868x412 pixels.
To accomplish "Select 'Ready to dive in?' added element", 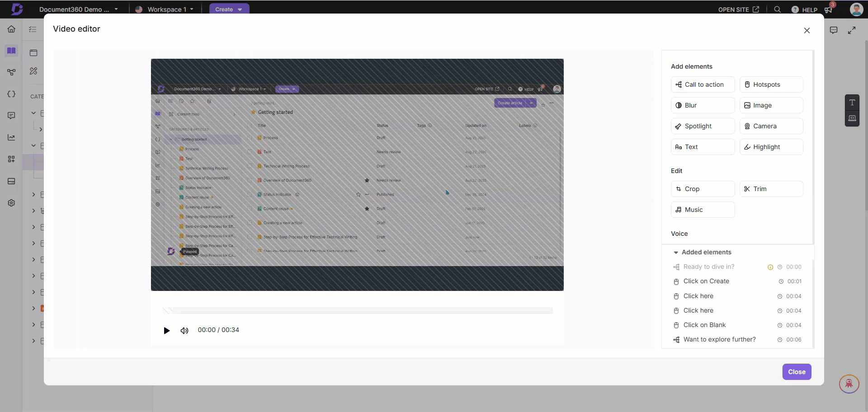I will [737, 267].
